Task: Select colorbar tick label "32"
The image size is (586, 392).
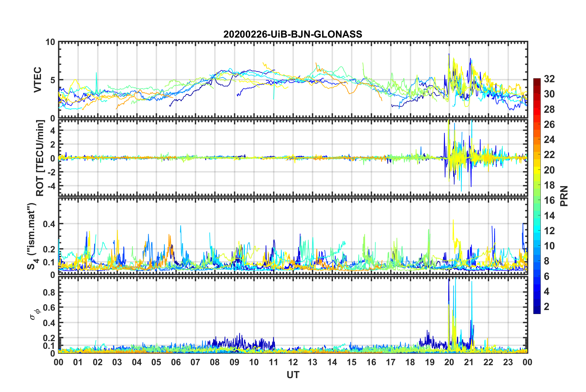Action: [549, 79]
